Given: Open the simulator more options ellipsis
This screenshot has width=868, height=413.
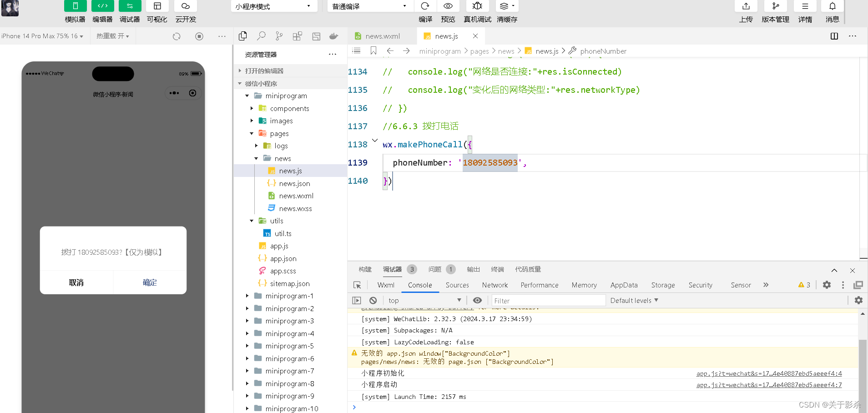Looking at the screenshot, I should (x=222, y=36).
